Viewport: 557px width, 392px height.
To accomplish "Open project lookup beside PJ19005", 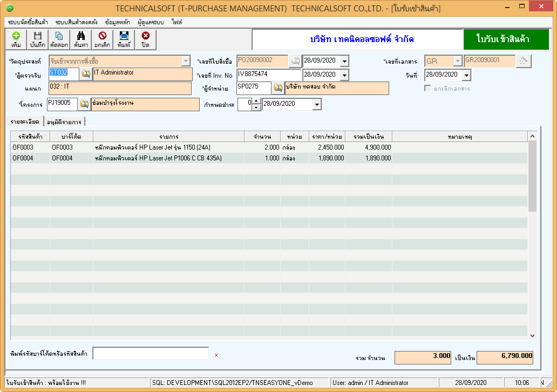I will (x=85, y=104).
